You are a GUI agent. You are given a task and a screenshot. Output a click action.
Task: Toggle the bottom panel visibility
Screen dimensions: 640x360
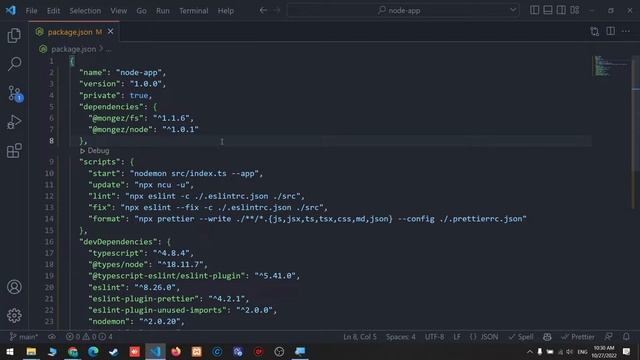548,10
